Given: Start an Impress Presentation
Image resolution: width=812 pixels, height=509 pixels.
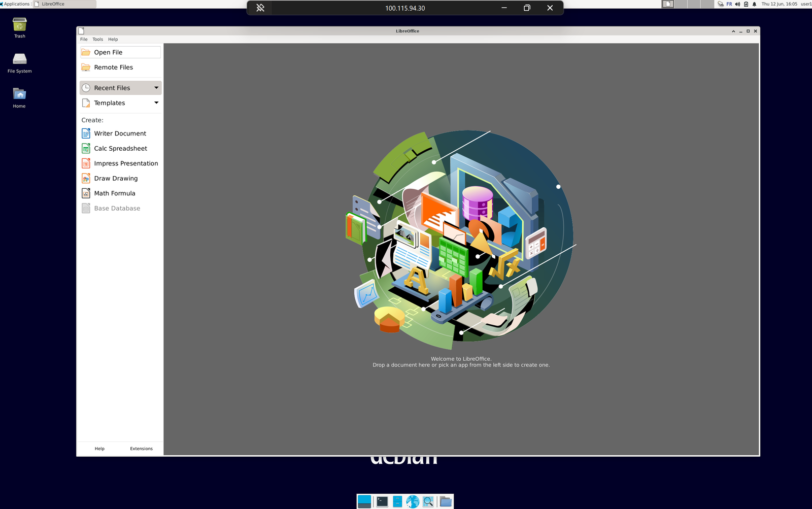Looking at the screenshot, I should point(125,163).
